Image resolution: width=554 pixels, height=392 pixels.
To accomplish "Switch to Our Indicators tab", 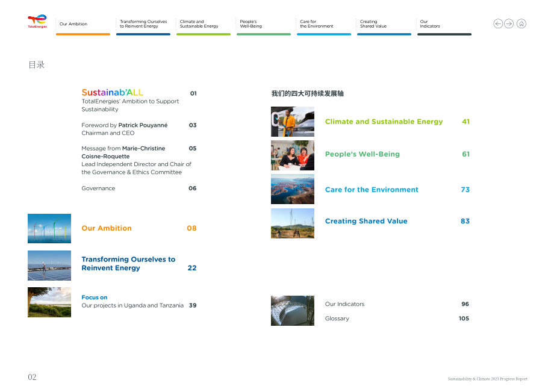I will pos(444,26).
